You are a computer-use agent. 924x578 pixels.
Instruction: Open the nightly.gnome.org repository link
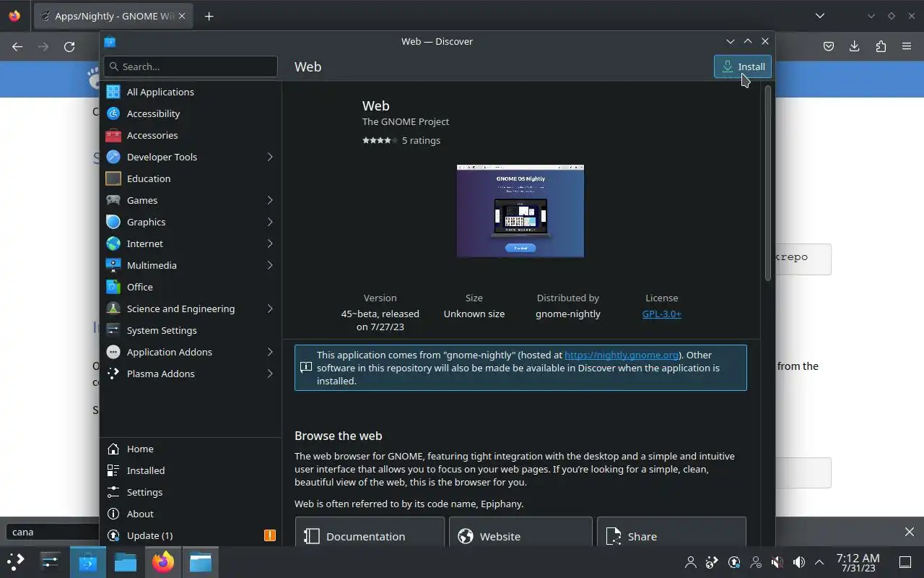click(622, 355)
